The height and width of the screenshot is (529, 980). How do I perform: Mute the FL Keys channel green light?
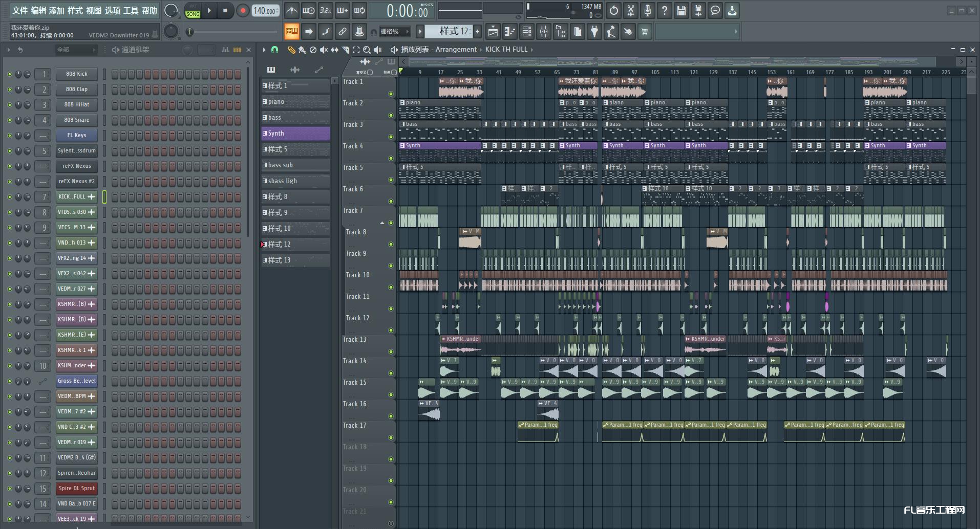9,136
